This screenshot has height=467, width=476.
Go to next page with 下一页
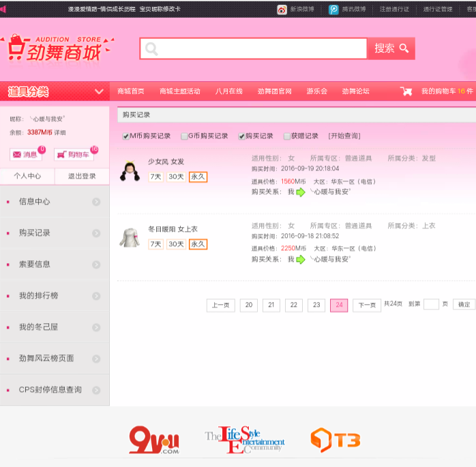point(367,305)
